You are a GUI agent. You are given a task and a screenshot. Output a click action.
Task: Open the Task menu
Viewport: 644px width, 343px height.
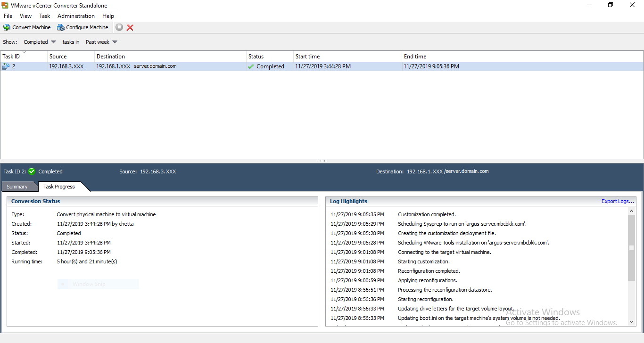click(x=44, y=16)
